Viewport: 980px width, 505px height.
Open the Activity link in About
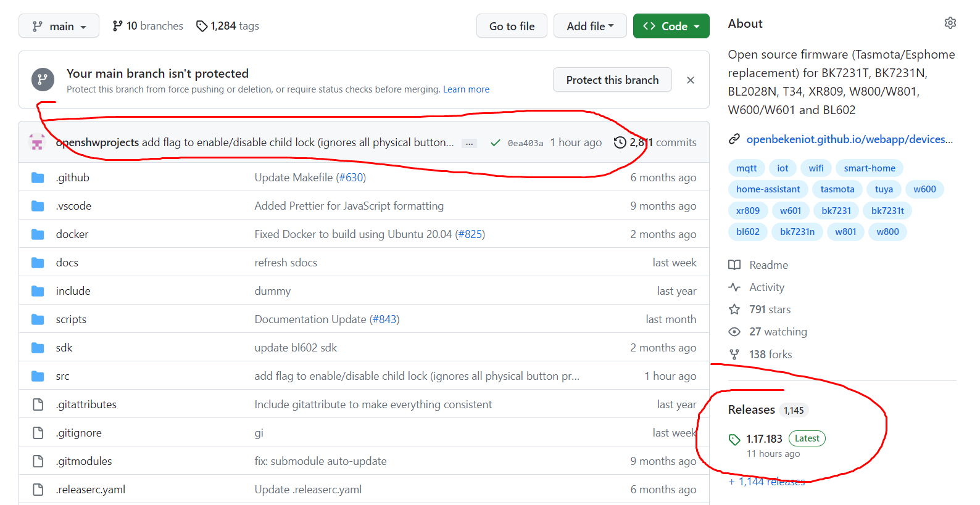(x=766, y=287)
